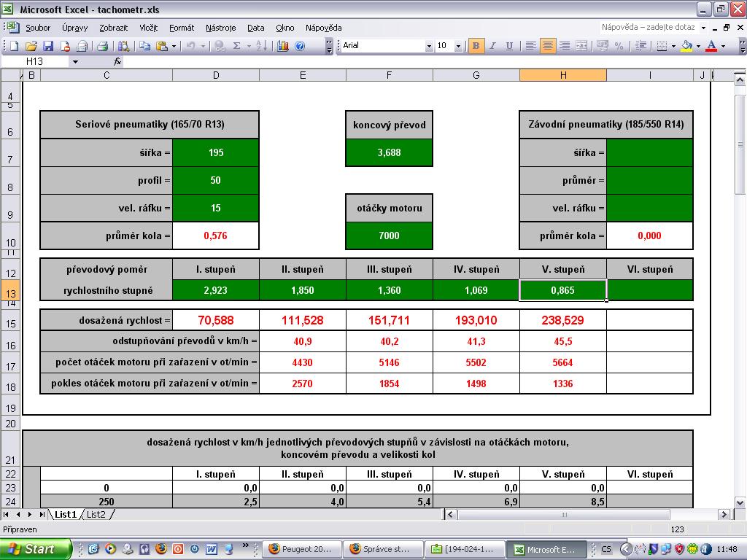Image resolution: width=747 pixels, height=560 pixels.
Task: Open a file with the folder icon
Action: coord(32,46)
